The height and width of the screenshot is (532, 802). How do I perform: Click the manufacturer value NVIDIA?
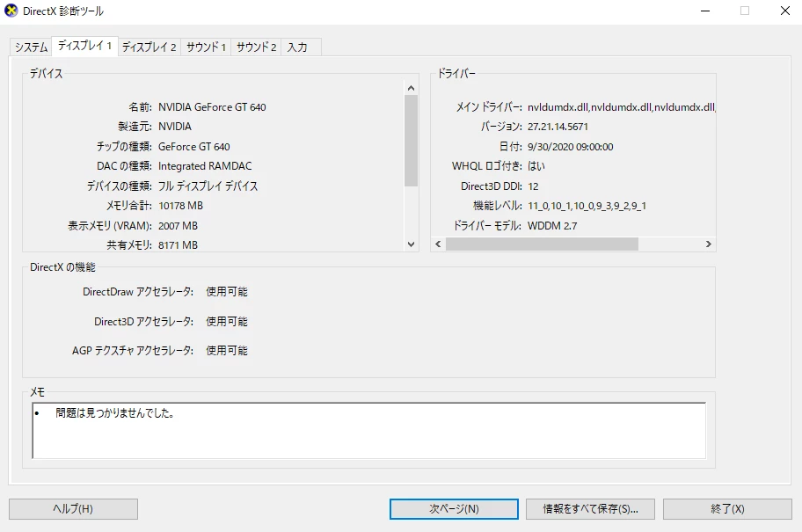coord(175,127)
